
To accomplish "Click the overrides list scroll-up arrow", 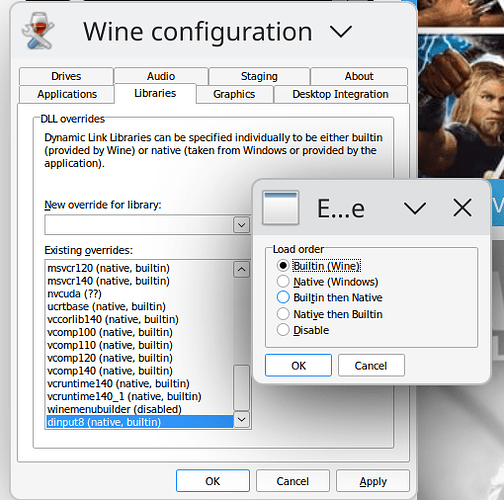I will pos(242,270).
